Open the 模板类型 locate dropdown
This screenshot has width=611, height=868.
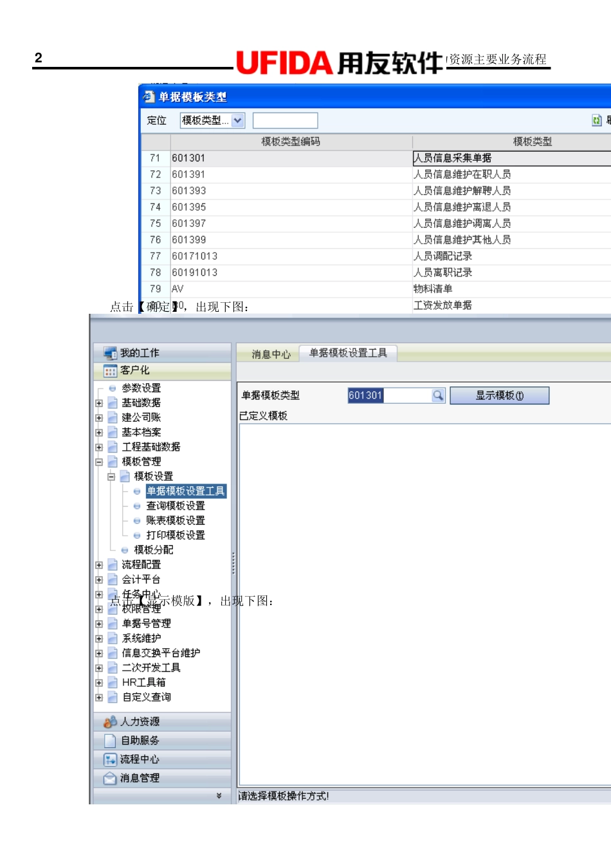[x=238, y=120]
